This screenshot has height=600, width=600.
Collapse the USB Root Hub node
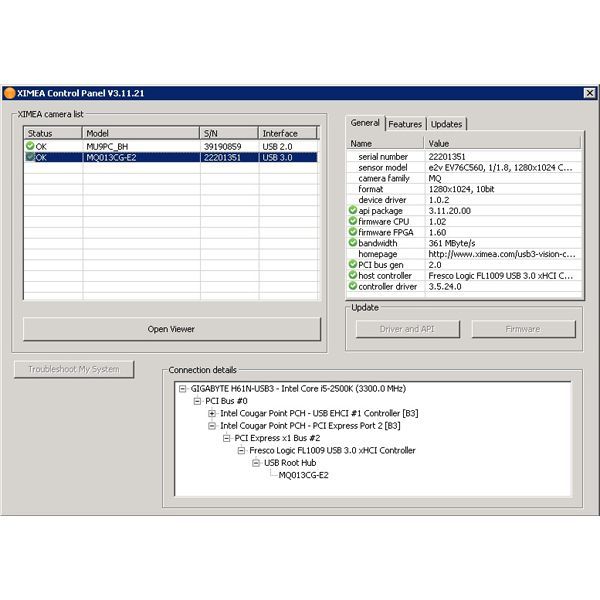tap(256, 463)
